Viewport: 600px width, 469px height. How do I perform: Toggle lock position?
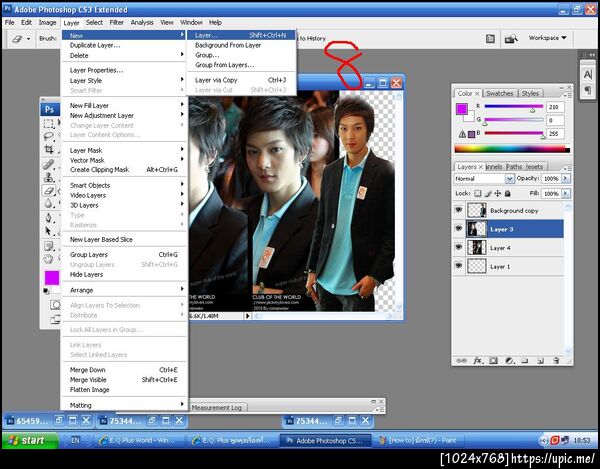pyautogui.click(x=497, y=194)
